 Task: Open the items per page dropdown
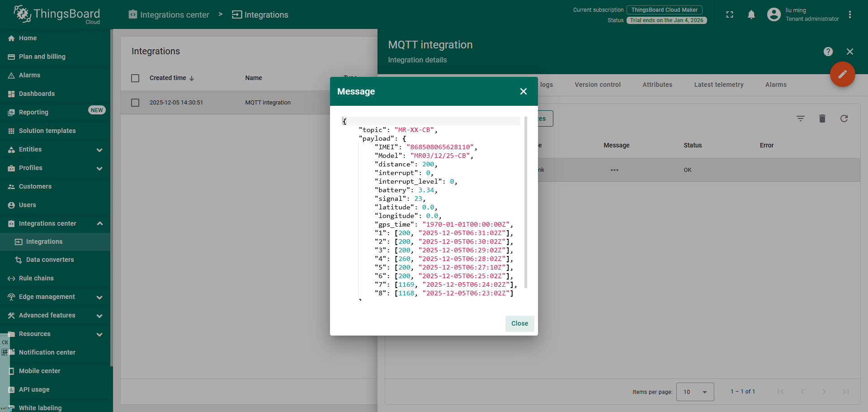coord(695,392)
